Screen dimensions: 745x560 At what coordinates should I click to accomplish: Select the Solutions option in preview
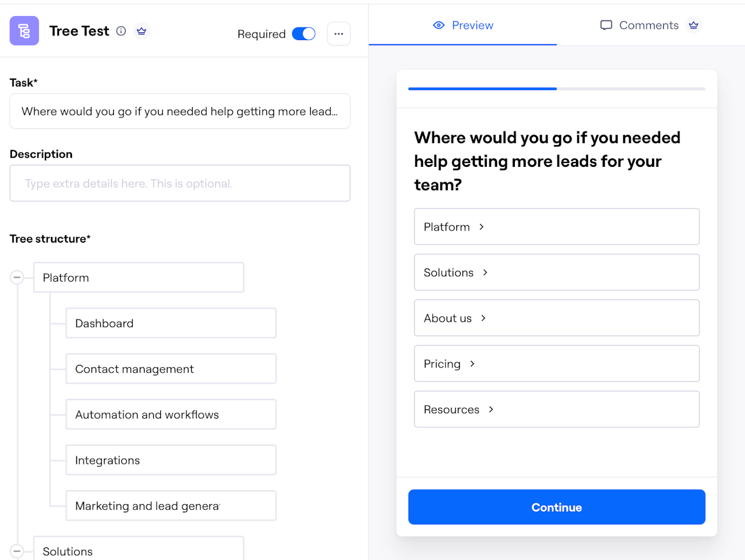[556, 272]
